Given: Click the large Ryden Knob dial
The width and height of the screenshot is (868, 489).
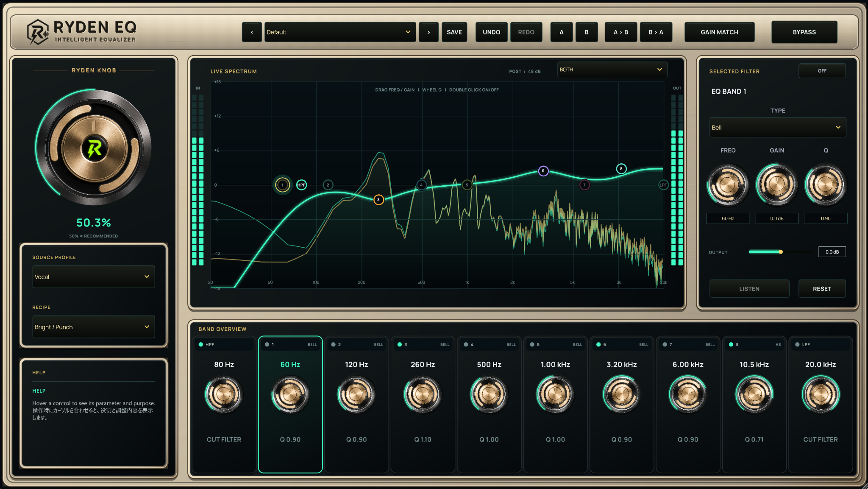Looking at the screenshot, I should pyautogui.click(x=94, y=148).
